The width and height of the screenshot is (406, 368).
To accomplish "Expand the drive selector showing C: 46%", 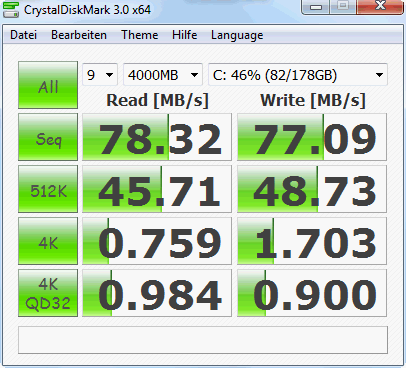I will point(298,75).
